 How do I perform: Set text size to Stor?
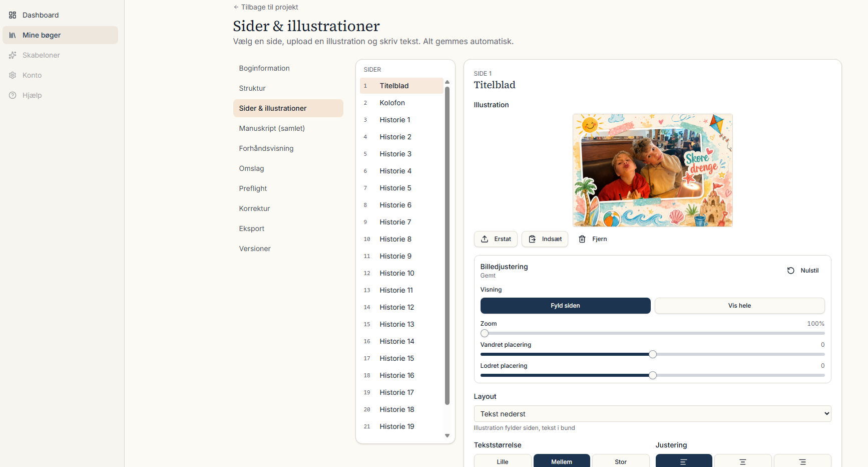pyautogui.click(x=621, y=461)
